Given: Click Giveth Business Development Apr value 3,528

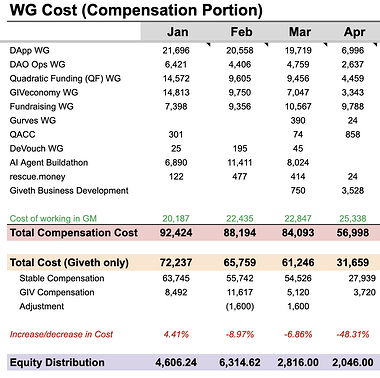Looking at the screenshot, I should pyautogui.click(x=353, y=191).
